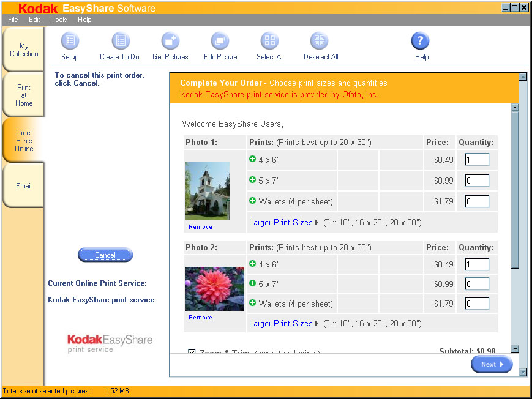Viewport: 532px width, 399px height.
Task: Remove Photo 1 from the order
Action: point(200,227)
